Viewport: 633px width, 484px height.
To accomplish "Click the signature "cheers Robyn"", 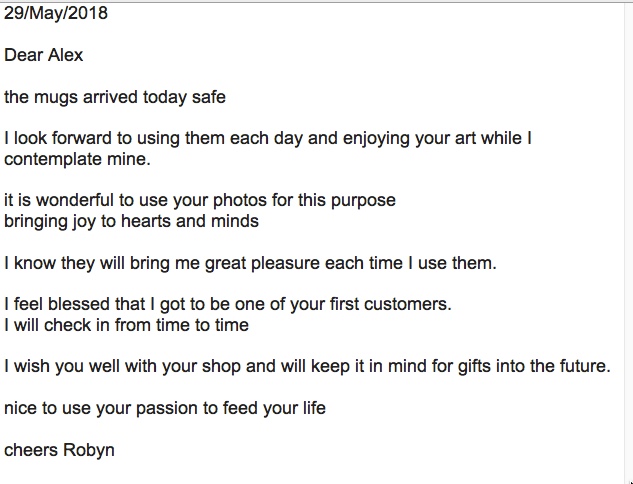I will point(59,450).
